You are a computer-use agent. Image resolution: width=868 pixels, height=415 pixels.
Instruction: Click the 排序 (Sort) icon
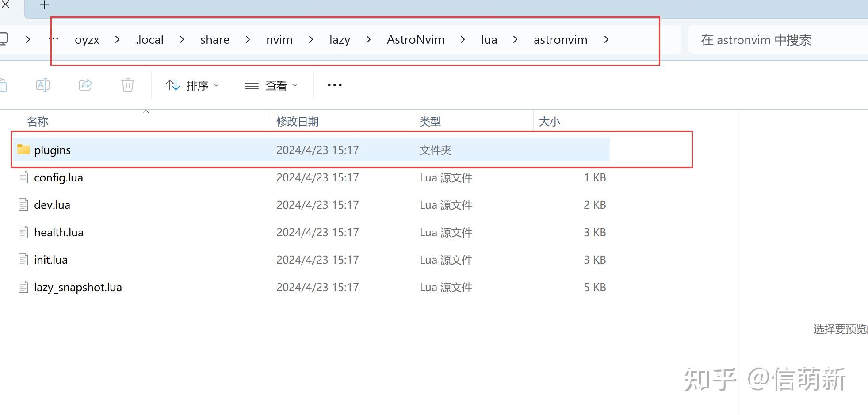tap(172, 85)
